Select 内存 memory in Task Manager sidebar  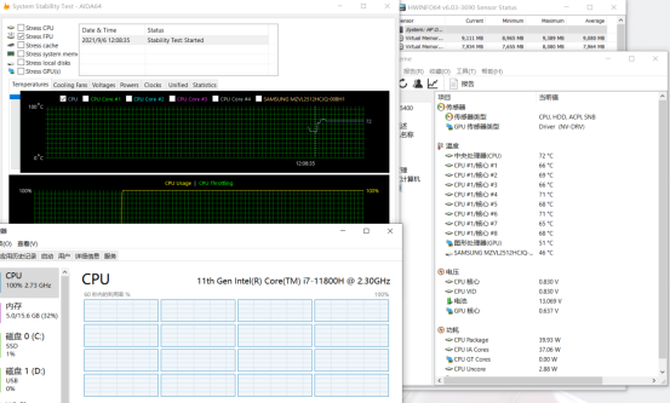click(30, 311)
